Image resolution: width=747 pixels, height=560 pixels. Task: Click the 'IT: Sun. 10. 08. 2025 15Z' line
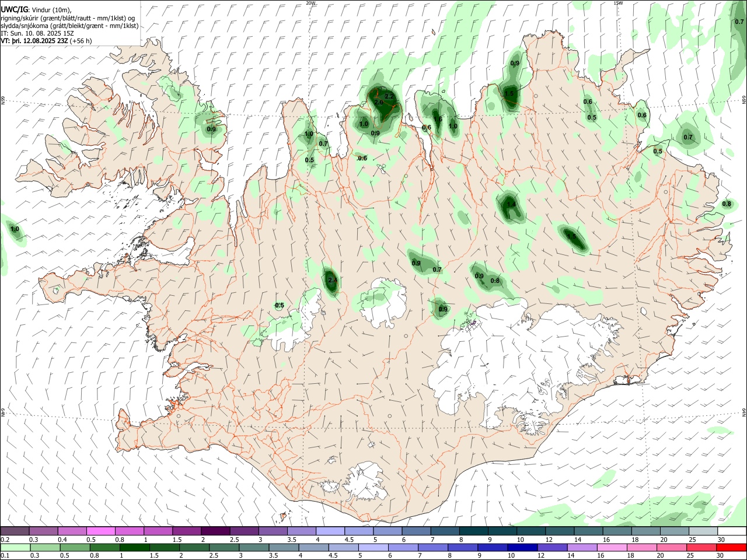37,33
